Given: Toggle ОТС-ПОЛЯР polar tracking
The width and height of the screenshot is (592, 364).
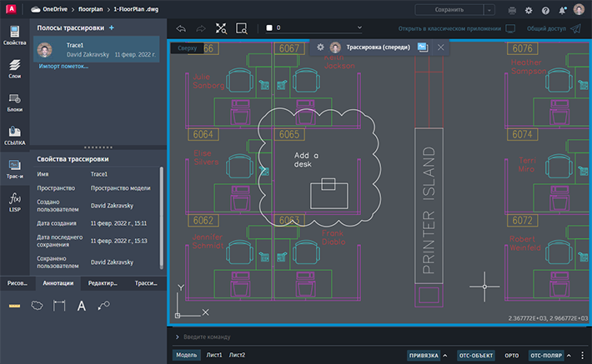Looking at the screenshot, I should click(x=546, y=356).
